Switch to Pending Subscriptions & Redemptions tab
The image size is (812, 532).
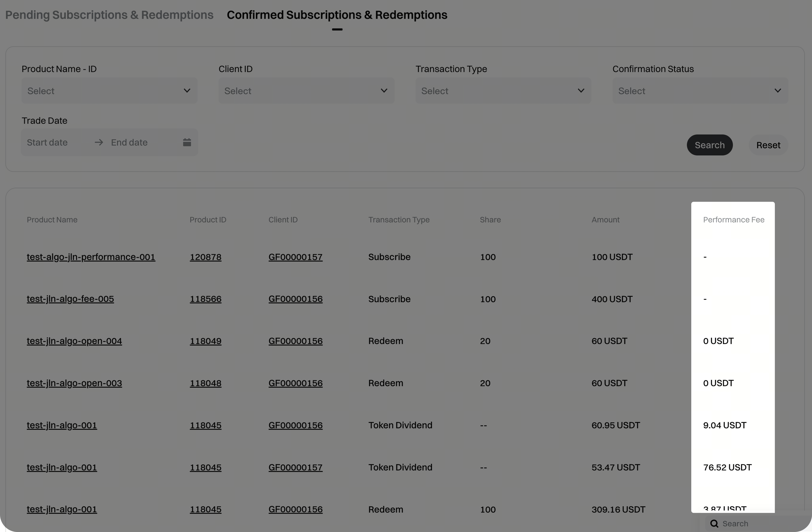[x=109, y=15]
